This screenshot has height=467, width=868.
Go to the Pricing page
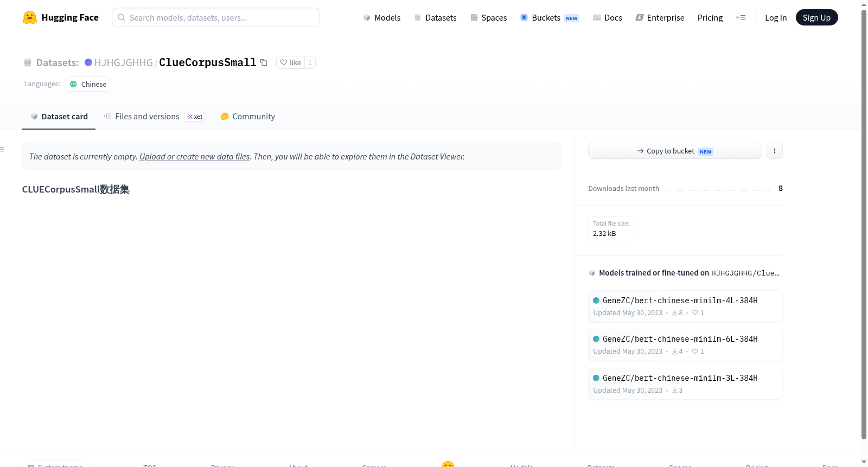(x=710, y=17)
